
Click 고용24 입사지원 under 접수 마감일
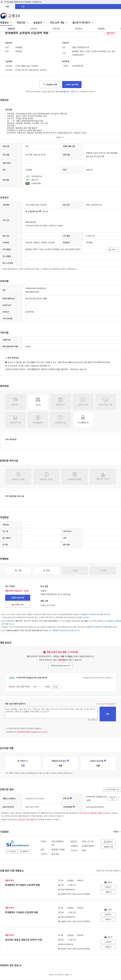pyautogui.click(x=18, y=598)
